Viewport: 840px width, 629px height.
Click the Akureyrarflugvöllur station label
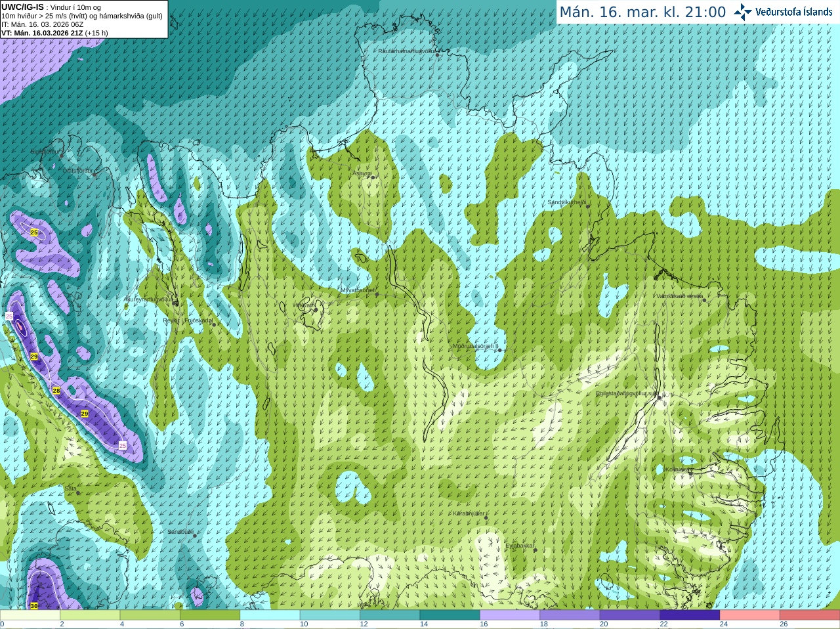click(149, 299)
